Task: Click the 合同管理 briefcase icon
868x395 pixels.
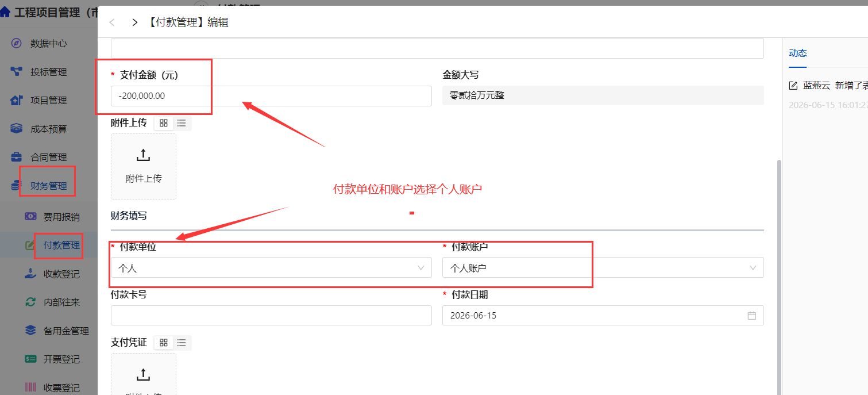Action: point(17,157)
